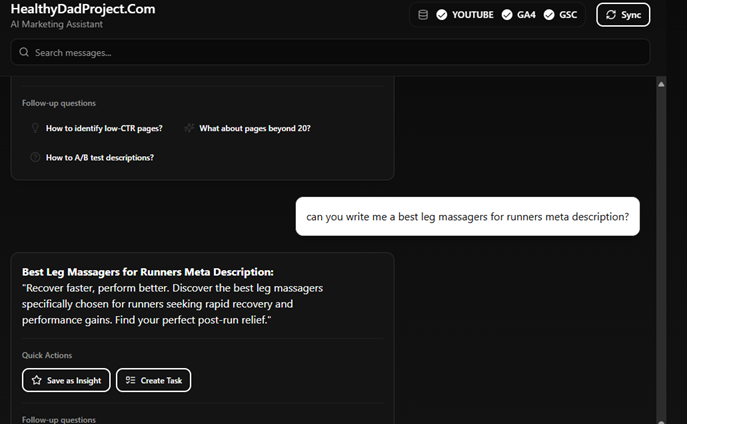This screenshot has width=755, height=424.
Task: Click Create Task button
Action: (154, 380)
